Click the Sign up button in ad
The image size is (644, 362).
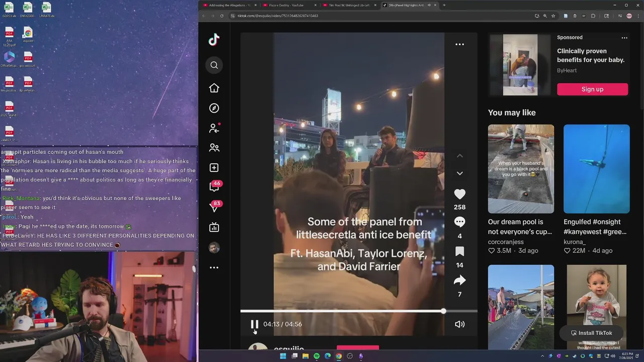pos(592,89)
